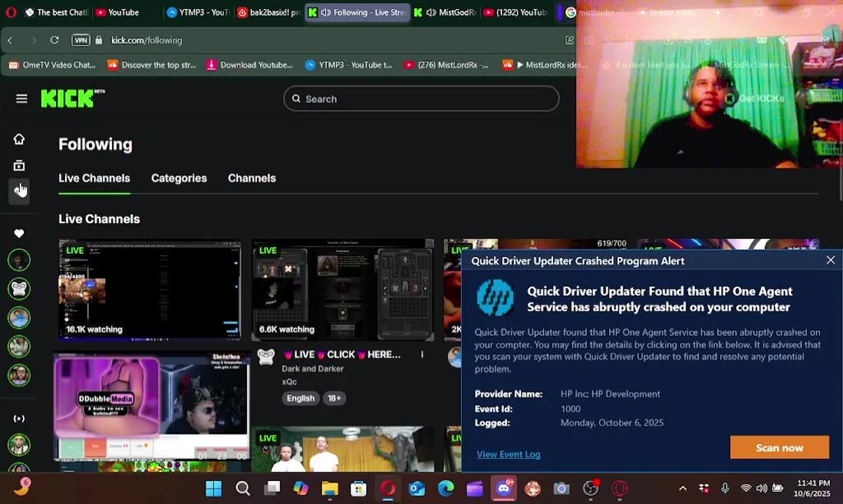The height and width of the screenshot is (504, 843).
Task: Toggle the VPN badge in address bar
Action: 81,40
